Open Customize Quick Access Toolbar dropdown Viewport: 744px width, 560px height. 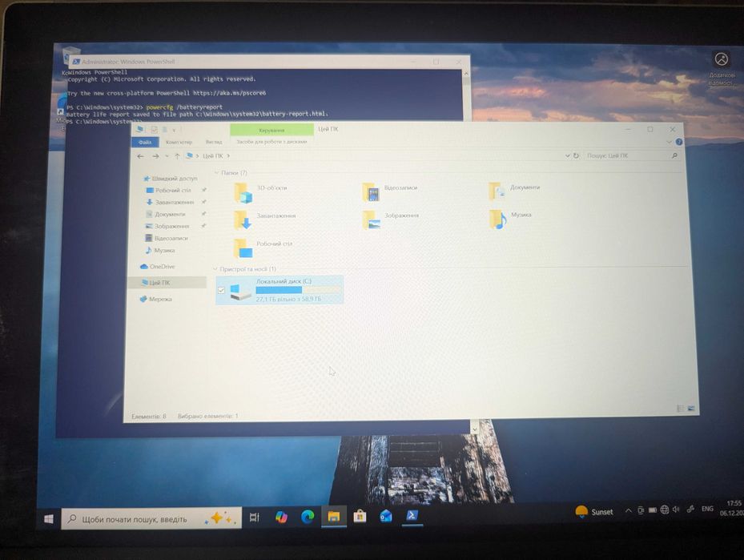coord(174,130)
